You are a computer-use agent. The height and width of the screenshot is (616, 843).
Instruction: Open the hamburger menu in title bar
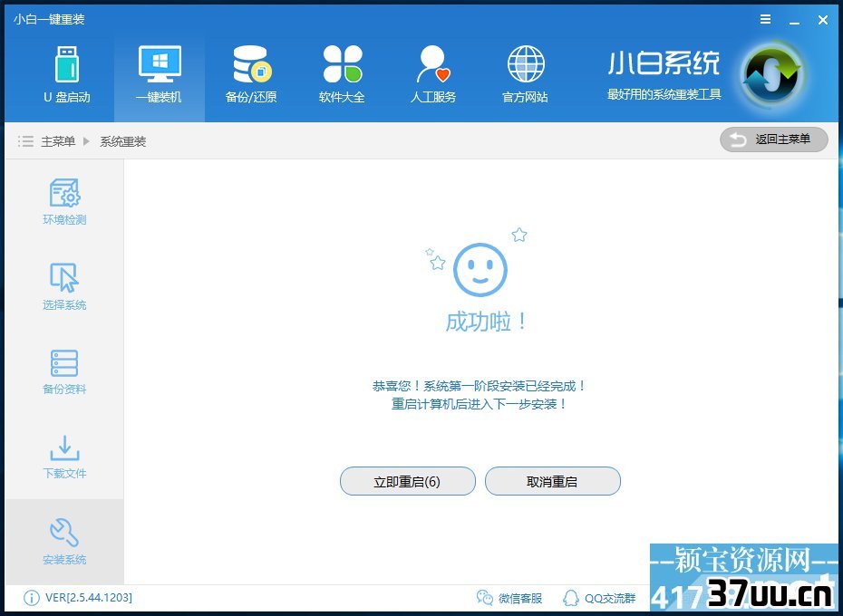point(766,20)
